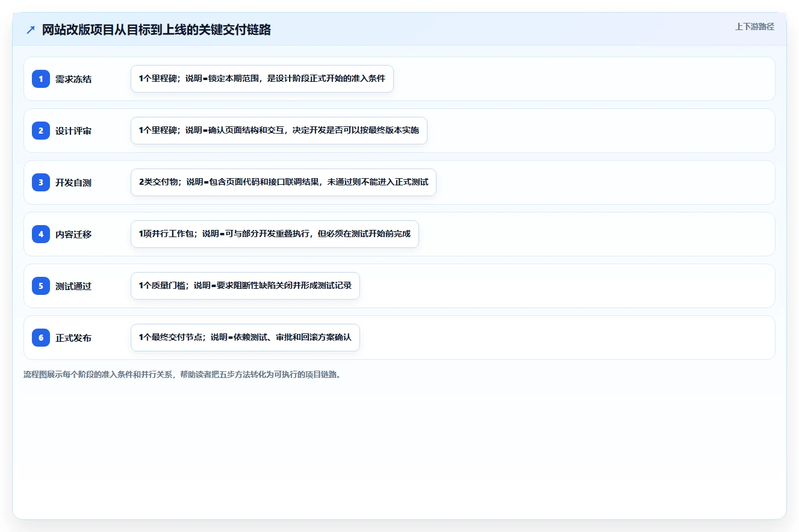
Task: Click the 1项并行工作包 description box
Action: pyautogui.click(x=275, y=234)
